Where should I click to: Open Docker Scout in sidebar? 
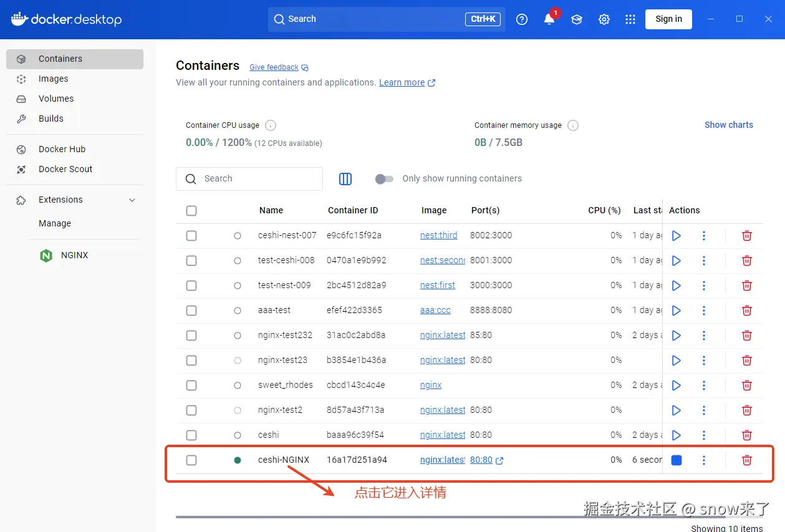coord(75,170)
